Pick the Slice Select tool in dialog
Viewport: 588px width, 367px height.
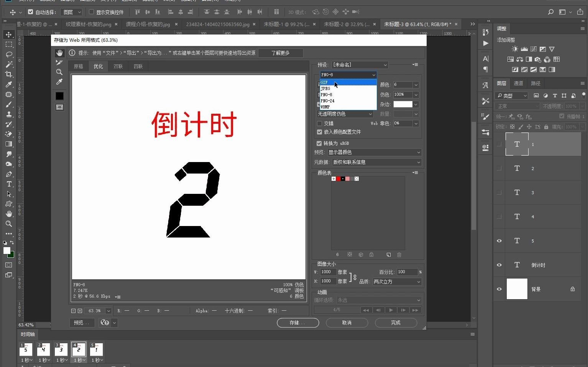(59, 62)
